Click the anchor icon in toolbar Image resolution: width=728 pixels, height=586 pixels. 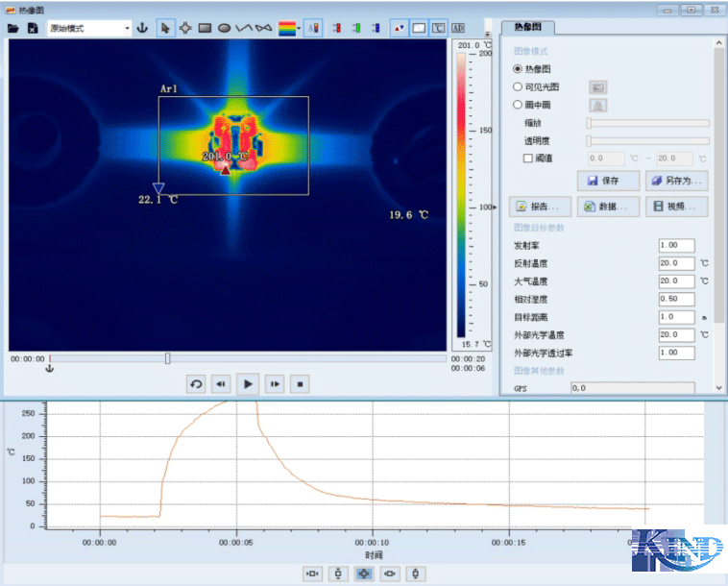coord(143,29)
